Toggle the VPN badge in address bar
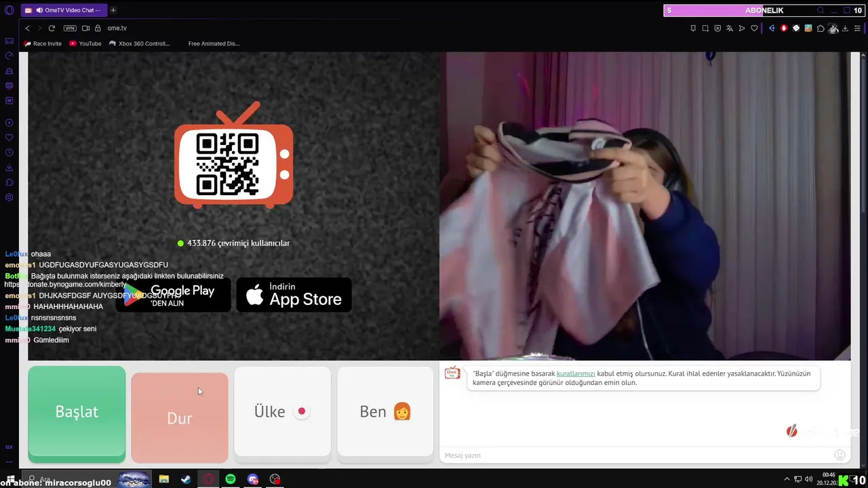This screenshot has width=868, height=488. [70, 28]
